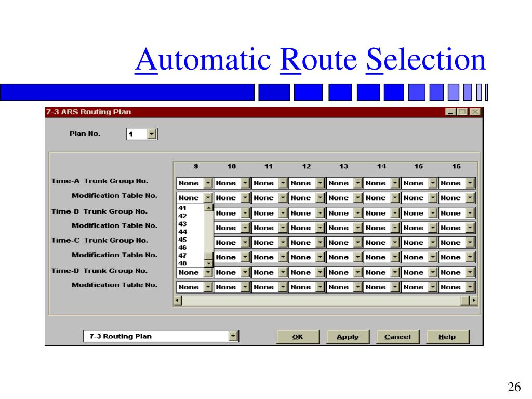Expand Time-D Modification Table column 9 dropdown
Image resolution: width=532 pixels, height=399 pixels.
208,287
